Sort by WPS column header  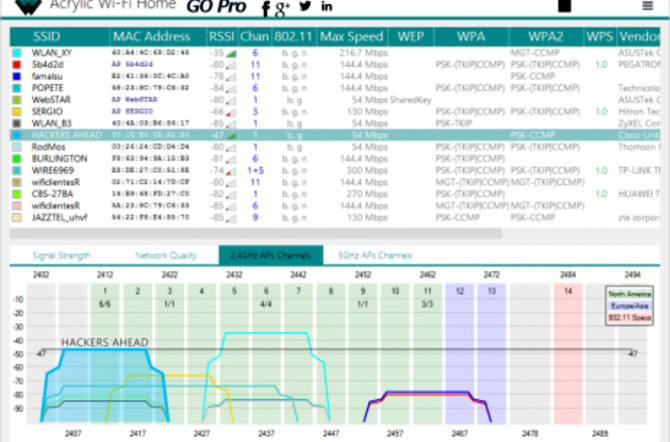point(599,37)
